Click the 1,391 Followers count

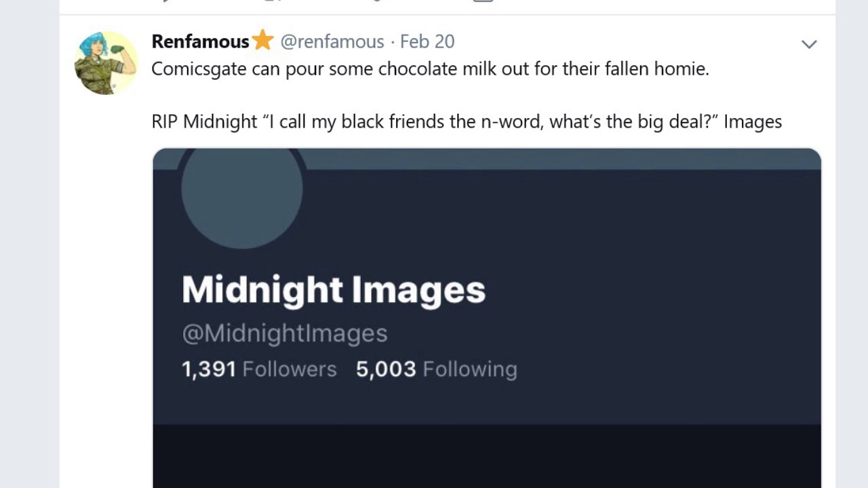[x=259, y=369]
